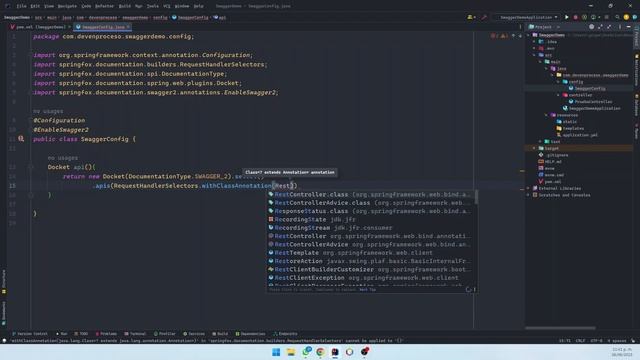Open Project panel options three-dots icon
The image size is (640, 360).
pos(620,27)
